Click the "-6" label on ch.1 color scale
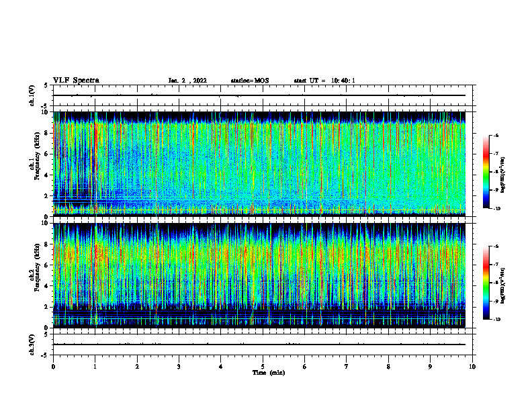This screenshot has width=532, height=411. click(496, 136)
